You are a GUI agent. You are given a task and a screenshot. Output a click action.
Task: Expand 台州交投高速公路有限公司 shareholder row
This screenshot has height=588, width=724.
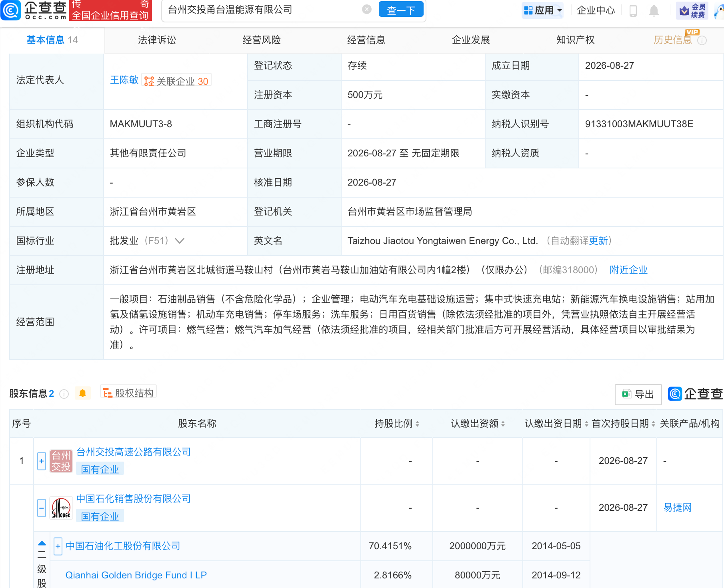coord(42,461)
